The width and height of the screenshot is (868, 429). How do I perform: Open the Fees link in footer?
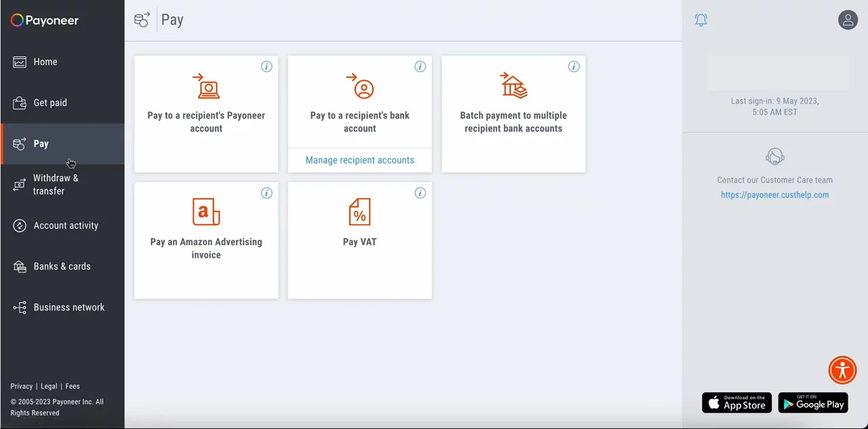(73, 386)
